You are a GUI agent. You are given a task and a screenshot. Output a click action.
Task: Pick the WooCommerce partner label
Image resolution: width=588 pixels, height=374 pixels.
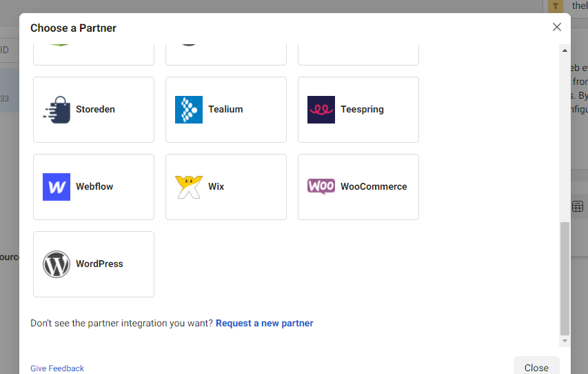pos(374,186)
